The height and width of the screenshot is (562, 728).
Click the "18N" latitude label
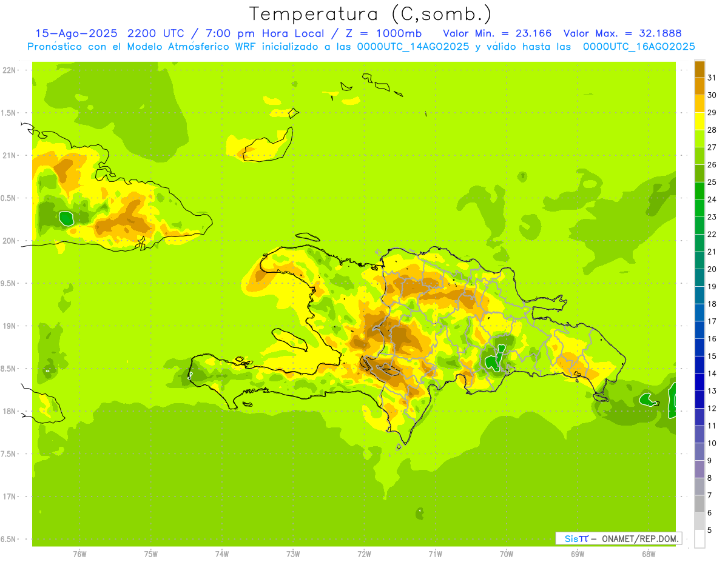click(10, 411)
